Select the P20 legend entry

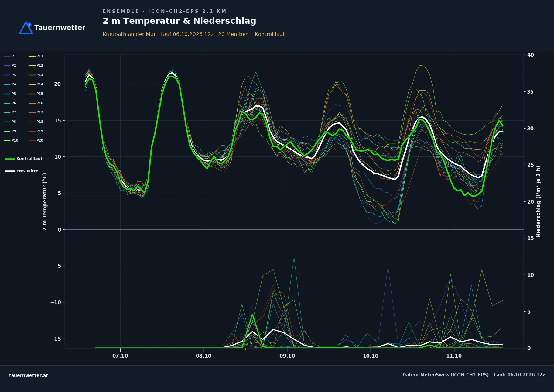point(36,140)
